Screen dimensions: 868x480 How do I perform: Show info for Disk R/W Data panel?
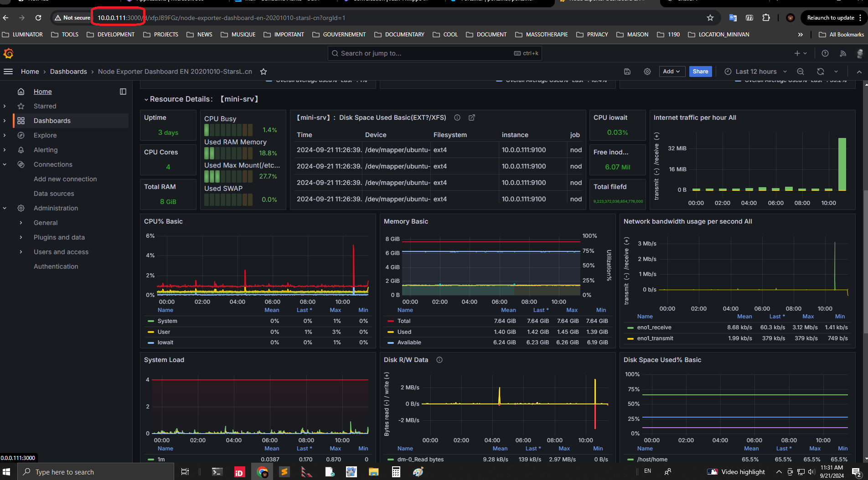[x=439, y=360]
